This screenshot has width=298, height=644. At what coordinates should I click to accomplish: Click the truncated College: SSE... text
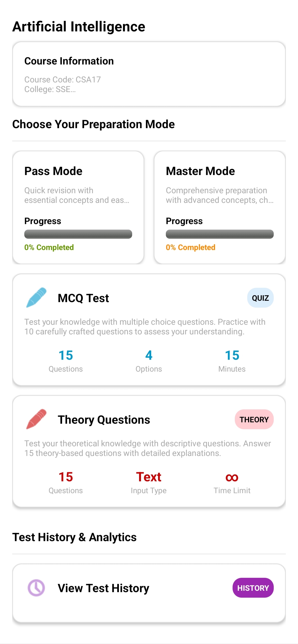[x=50, y=89]
